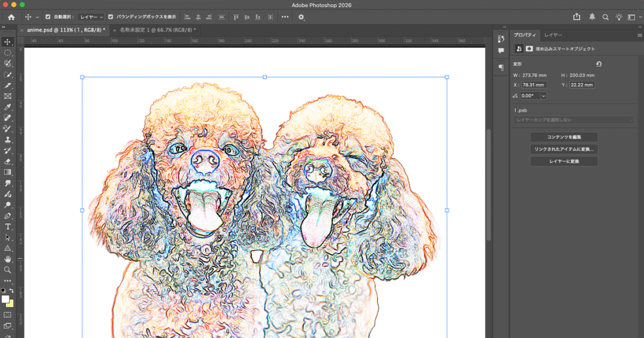Select the Type (T) tool
This screenshot has width=644, height=338.
click(8, 226)
